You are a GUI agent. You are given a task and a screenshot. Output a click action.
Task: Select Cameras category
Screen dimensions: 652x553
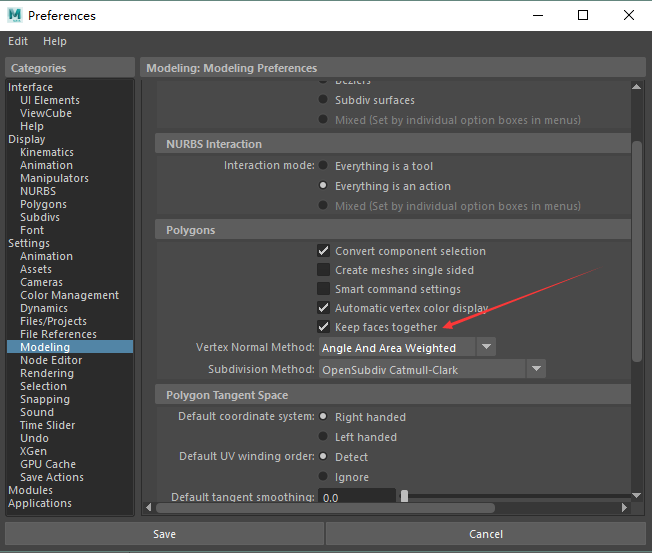(41, 282)
